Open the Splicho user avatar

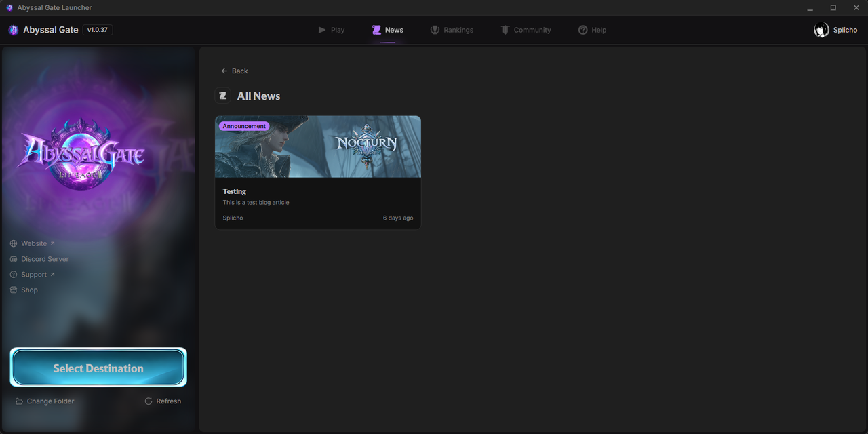coord(821,30)
